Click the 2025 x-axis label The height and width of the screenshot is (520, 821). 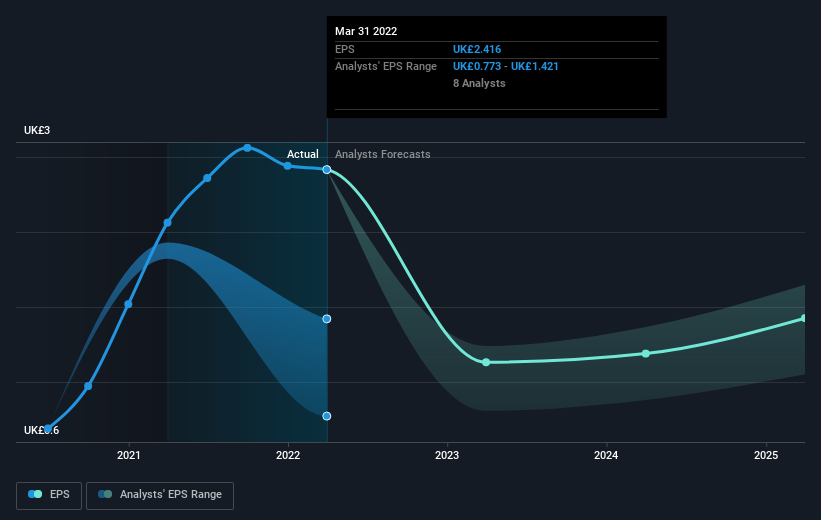coord(766,456)
